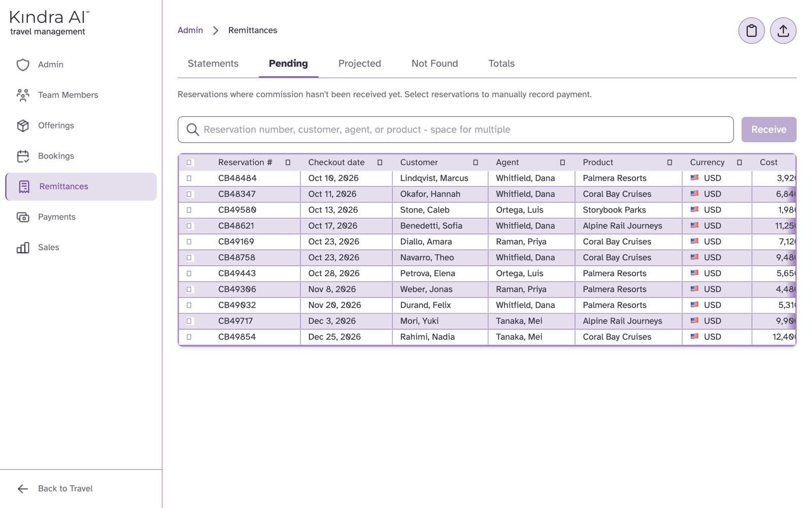Click the Back to Travel arrow icon
This screenshot has width=812, height=508.
[x=23, y=489]
